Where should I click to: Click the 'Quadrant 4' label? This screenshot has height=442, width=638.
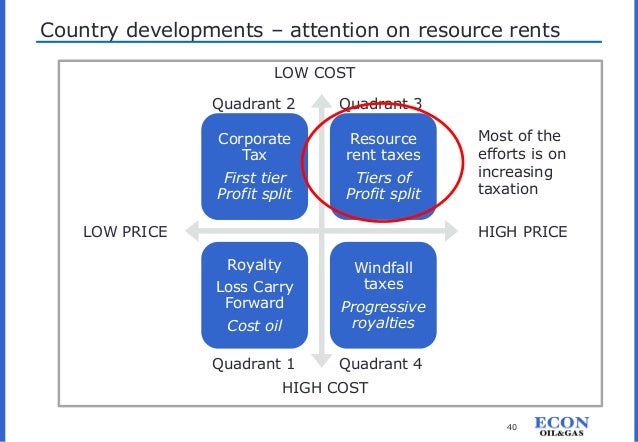tap(381, 363)
